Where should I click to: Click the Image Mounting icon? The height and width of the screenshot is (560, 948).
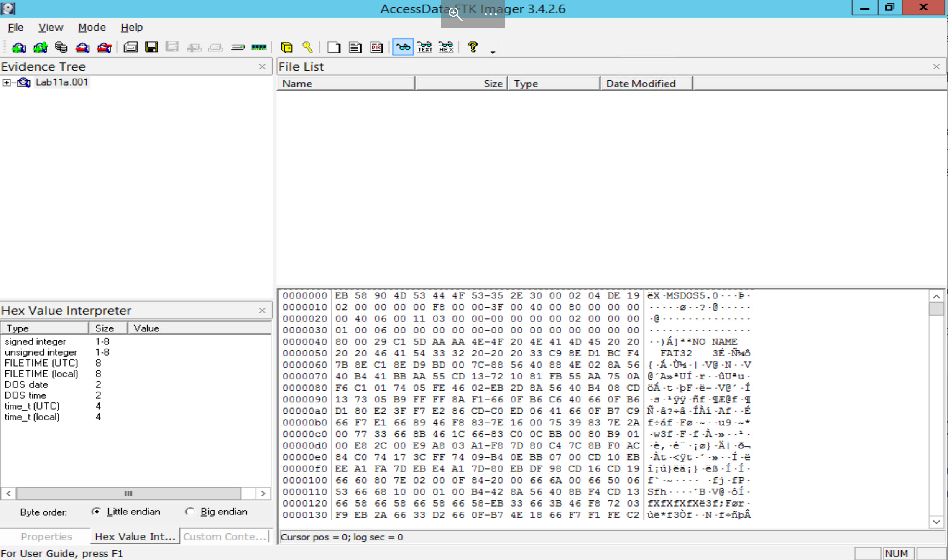tap(61, 48)
